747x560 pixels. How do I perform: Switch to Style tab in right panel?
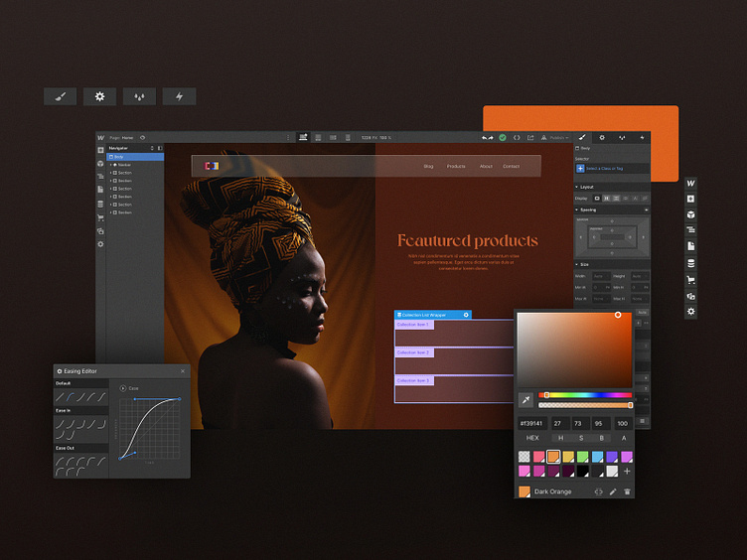(x=582, y=138)
